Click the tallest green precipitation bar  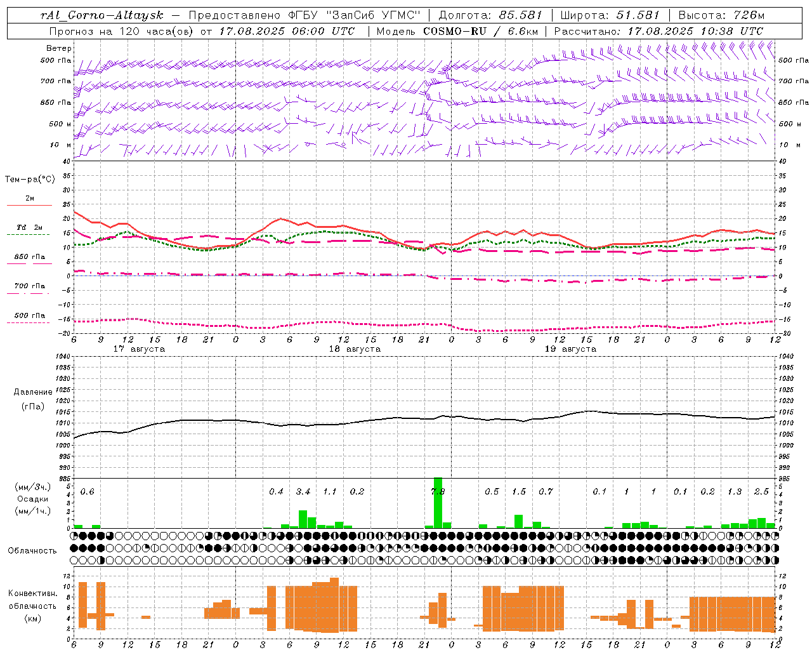point(438,503)
